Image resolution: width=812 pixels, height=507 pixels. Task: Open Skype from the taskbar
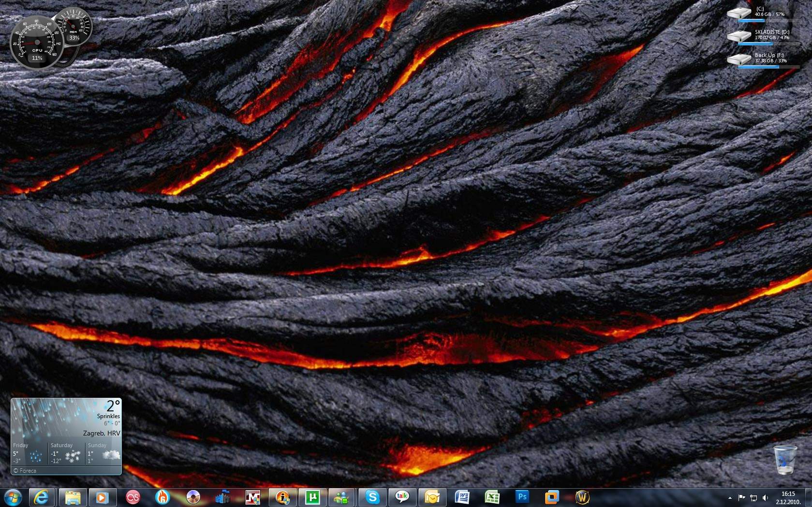372,497
